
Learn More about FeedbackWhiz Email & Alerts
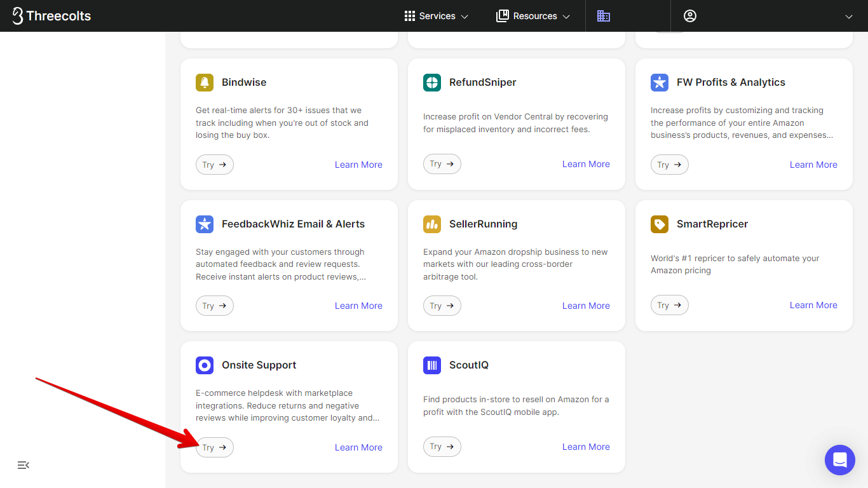pos(358,306)
